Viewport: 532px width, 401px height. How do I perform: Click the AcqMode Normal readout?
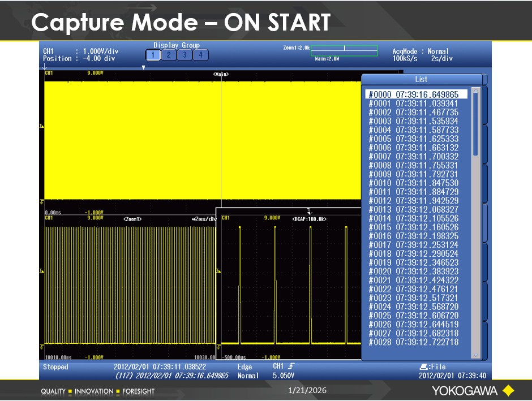pos(421,51)
